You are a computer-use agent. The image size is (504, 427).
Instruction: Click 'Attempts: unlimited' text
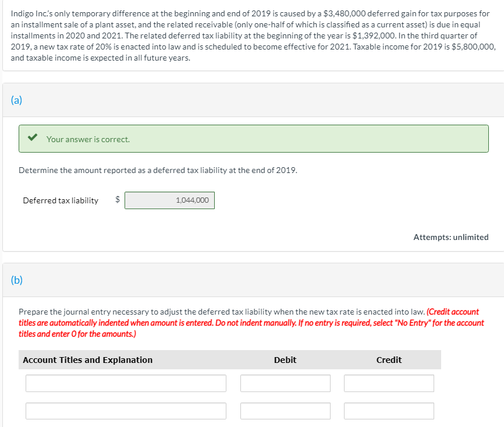click(450, 237)
